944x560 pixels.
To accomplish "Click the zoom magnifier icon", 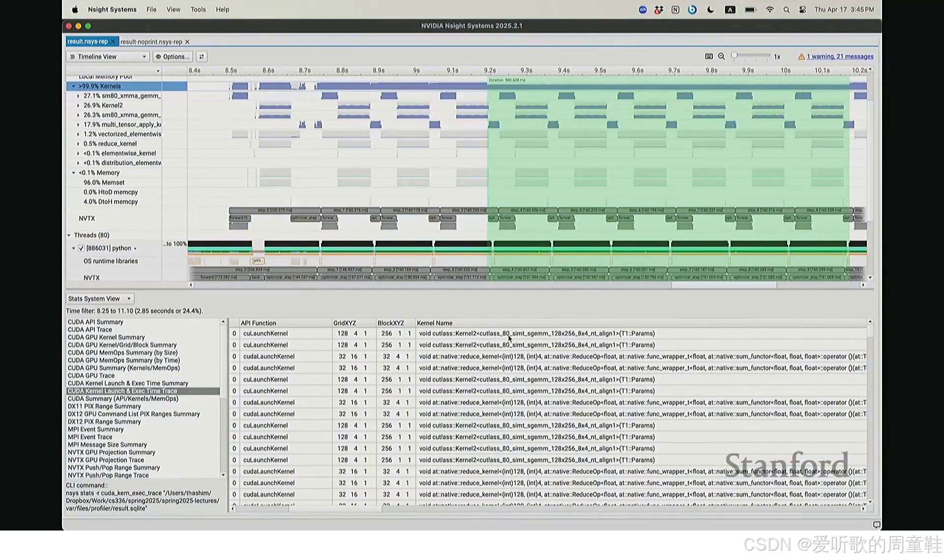I will [721, 56].
